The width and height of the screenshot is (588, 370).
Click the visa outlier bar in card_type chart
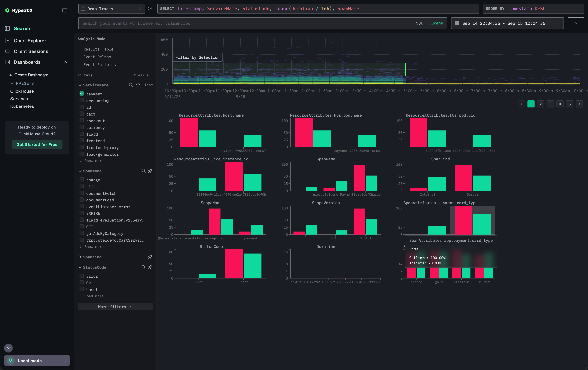click(463, 220)
